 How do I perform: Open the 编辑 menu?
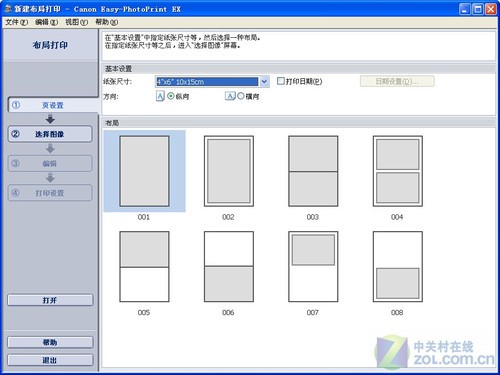pyautogui.click(x=46, y=22)
